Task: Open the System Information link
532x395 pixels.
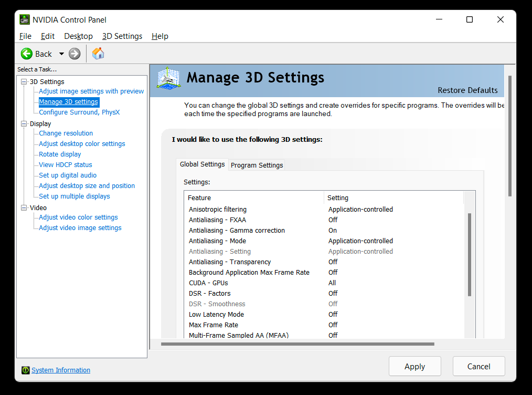Action: pyautogui.click(x=61, y=370)
